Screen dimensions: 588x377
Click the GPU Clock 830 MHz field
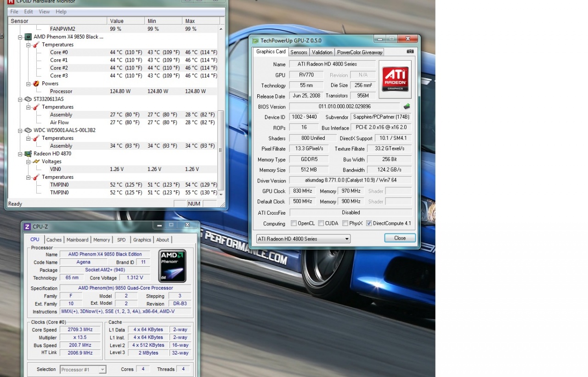pyautogui.click(x=302, y=191)
